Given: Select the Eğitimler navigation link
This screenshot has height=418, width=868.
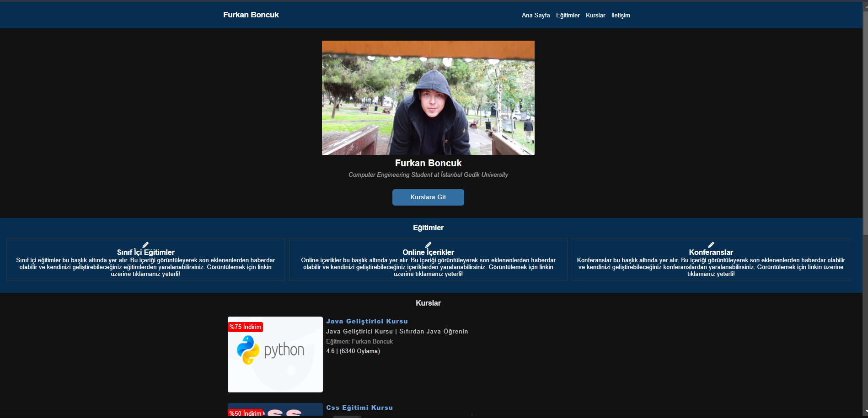Looking at the screenshot, I should [568, 15].
